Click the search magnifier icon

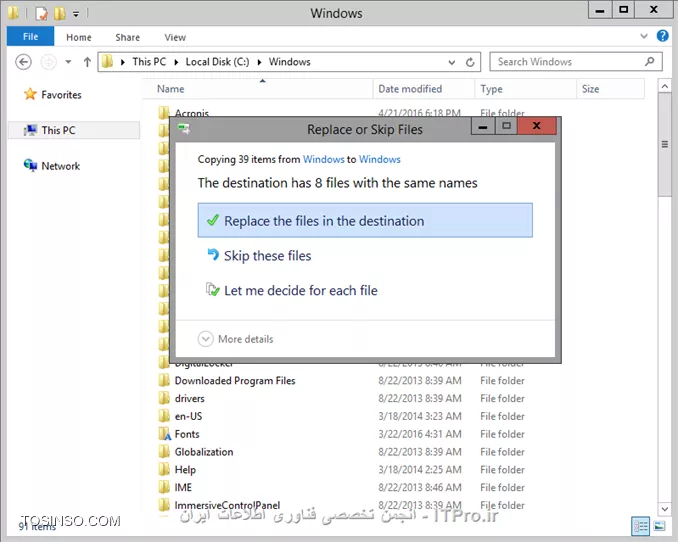click(x=649, y=61)
